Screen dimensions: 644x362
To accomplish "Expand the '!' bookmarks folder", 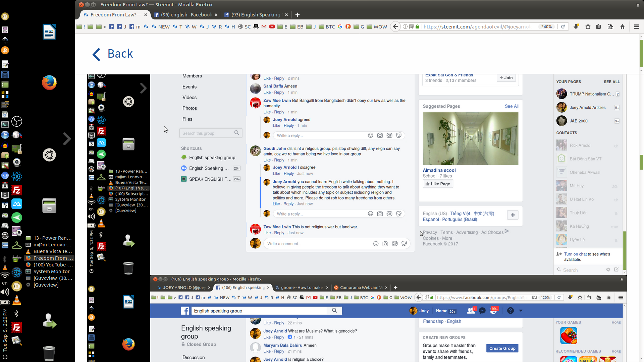I will 81,27.
